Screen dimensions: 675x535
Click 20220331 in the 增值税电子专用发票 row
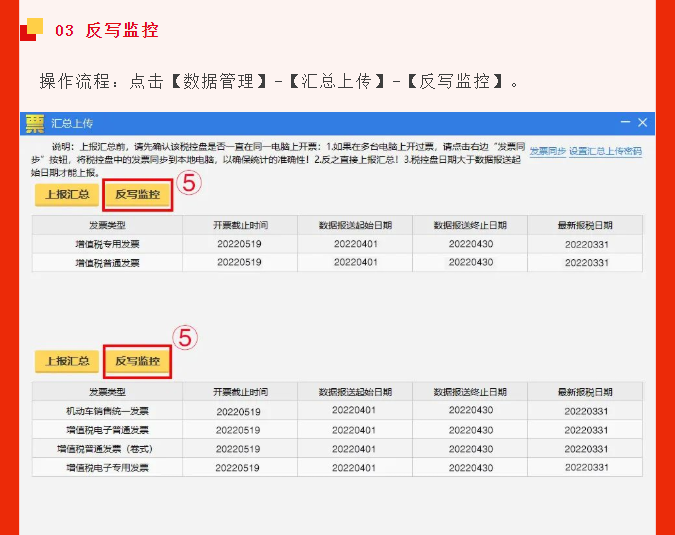coord(587,467)
